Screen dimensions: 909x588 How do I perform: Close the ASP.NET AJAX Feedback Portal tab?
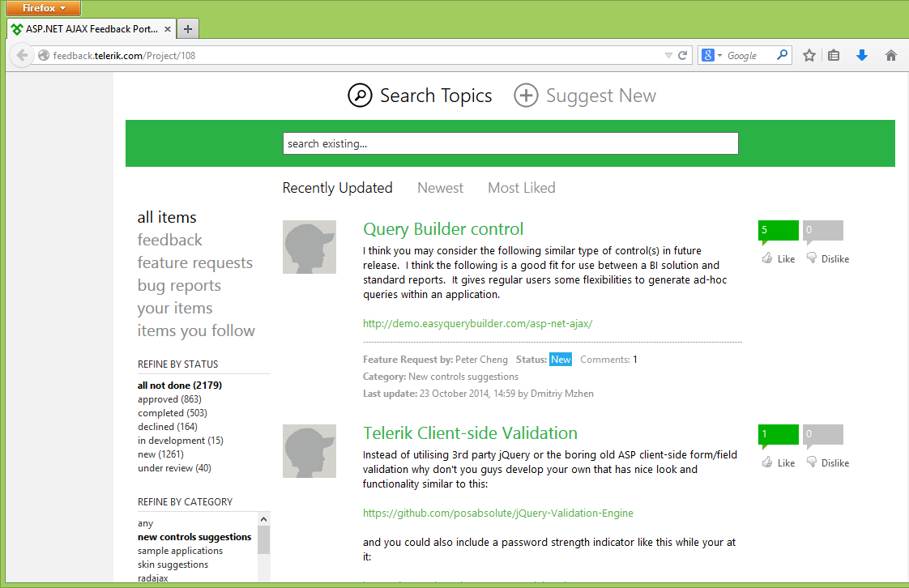168,29
